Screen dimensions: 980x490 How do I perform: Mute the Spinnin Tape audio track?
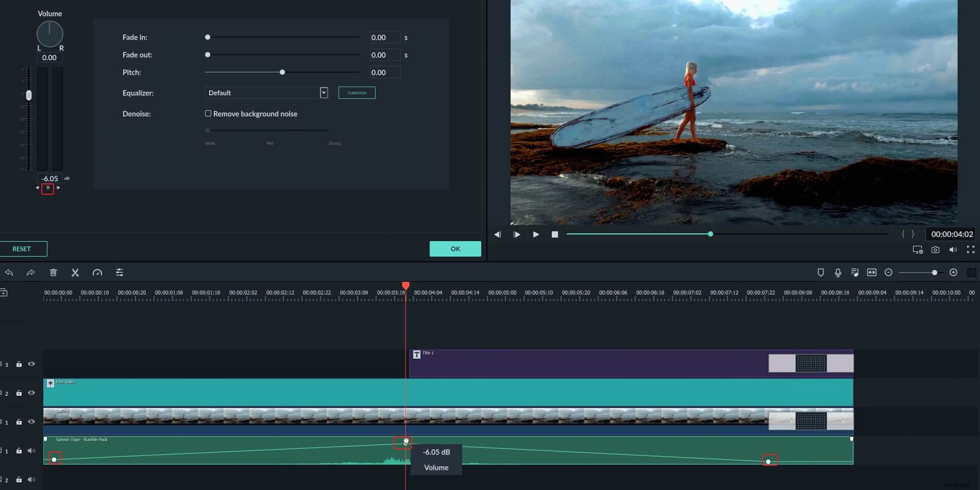point(31,450)
